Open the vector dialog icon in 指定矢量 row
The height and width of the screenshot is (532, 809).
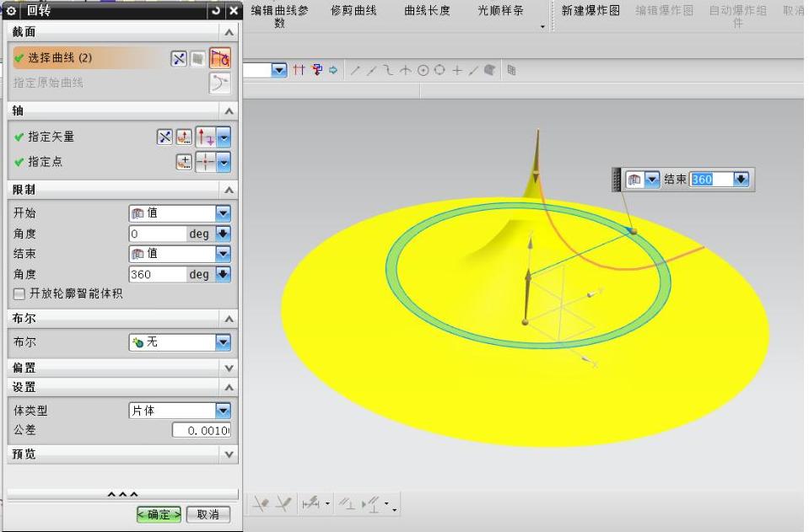(184, 137)
